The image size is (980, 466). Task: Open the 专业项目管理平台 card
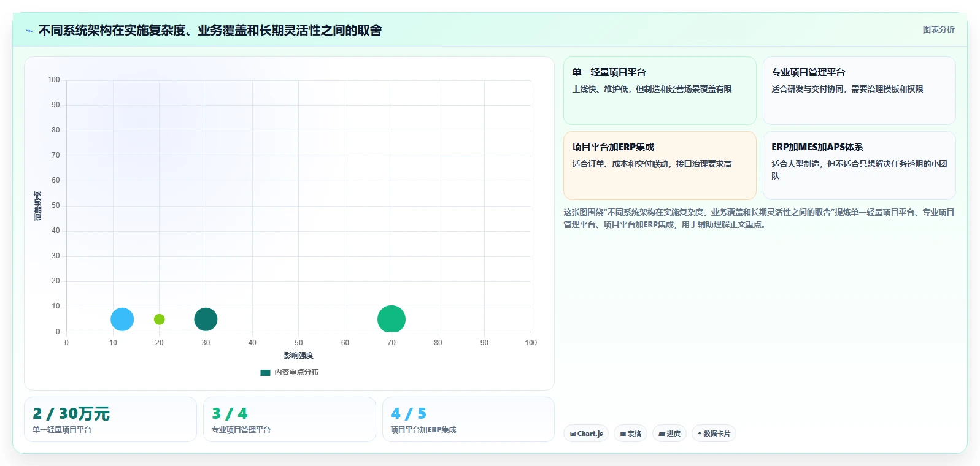click(x=859, y=91)
